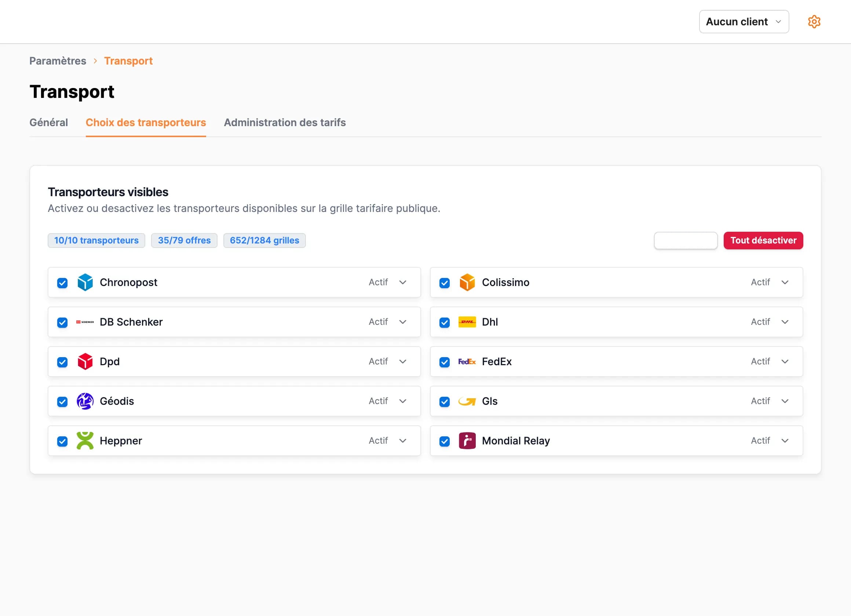Click the Chronopost blue cube logo
This screenshot has width=851, height=616.
click(85, 282)
